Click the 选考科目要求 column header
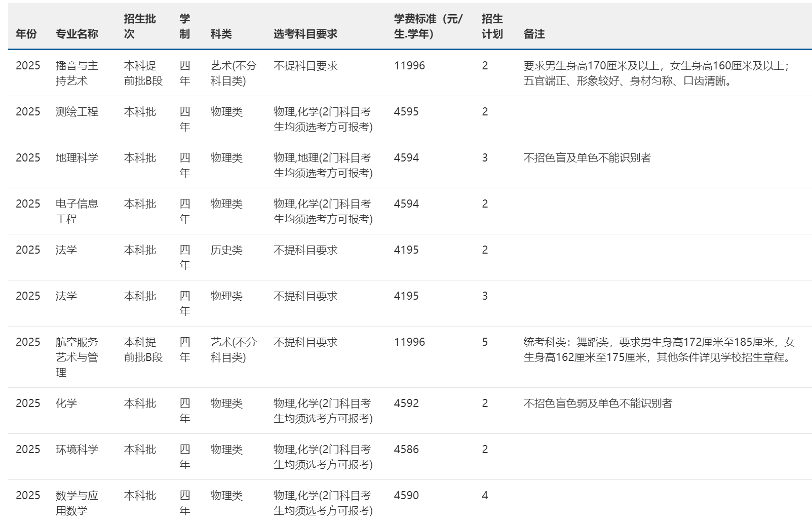 click(305, 34)
